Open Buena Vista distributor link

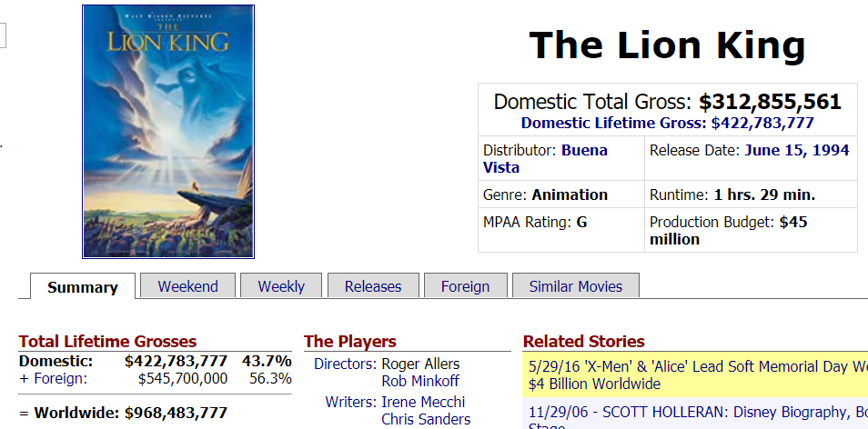click(x=545, y=159)
